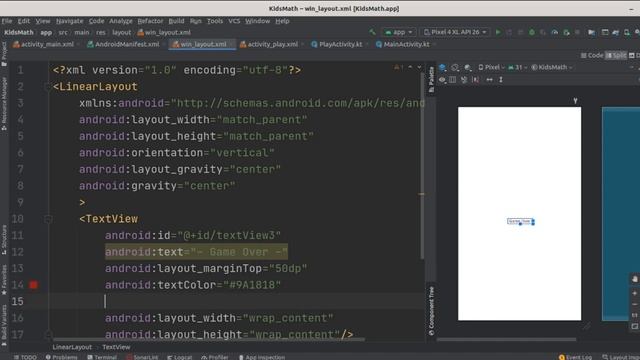The image size is (640, 360).
Task: Open the Pixel device preview dropdown
Action: [491, 67]
